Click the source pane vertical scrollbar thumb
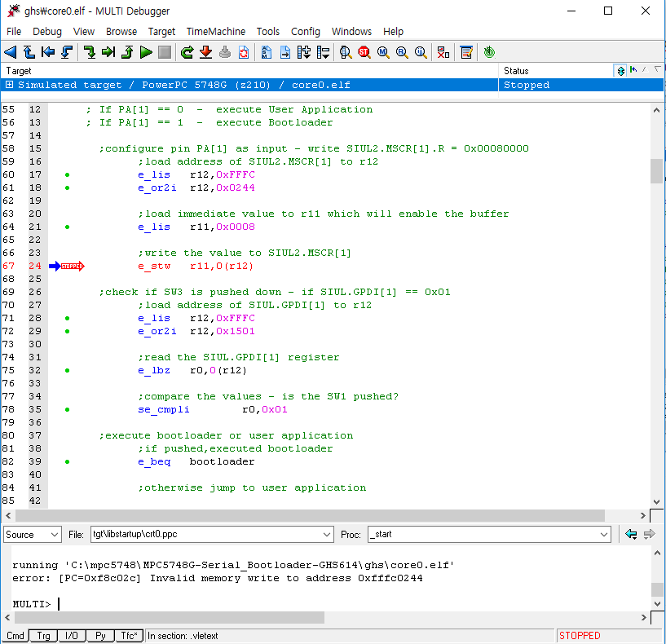 pyautogui.click(x=656, y=170)
